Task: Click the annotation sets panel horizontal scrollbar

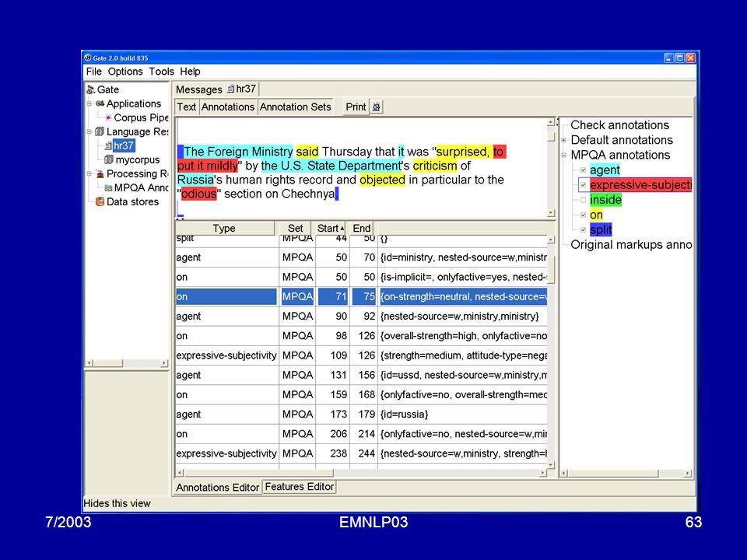Action: click(x=626, y=474)
